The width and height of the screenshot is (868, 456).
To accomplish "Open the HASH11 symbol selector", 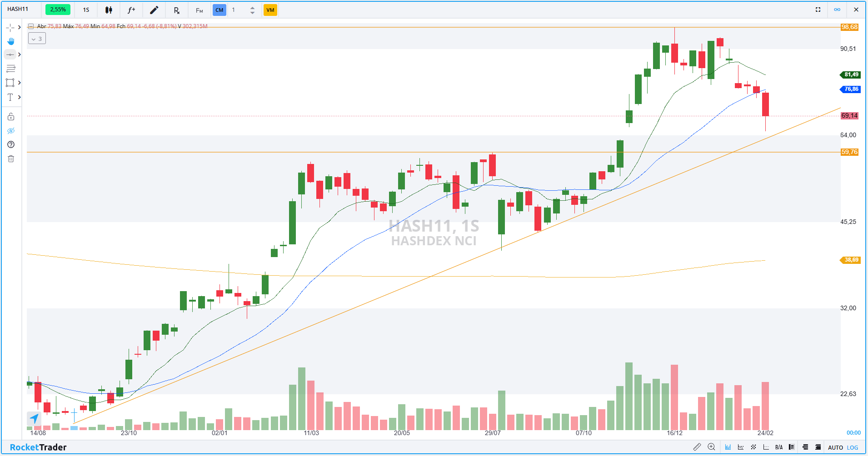I will click(x=17, y=9).
